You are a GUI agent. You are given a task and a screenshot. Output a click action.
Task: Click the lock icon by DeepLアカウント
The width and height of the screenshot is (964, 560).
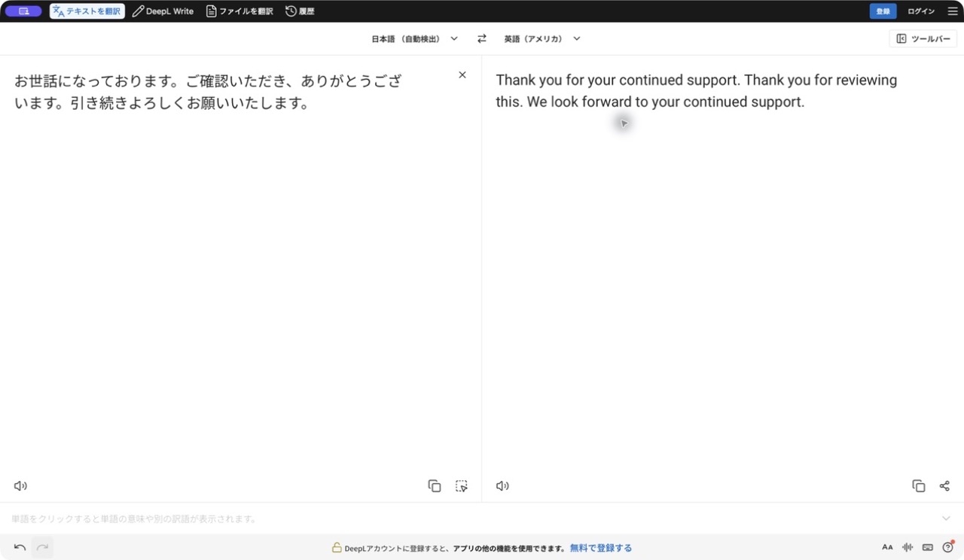[x=337, y=547]
